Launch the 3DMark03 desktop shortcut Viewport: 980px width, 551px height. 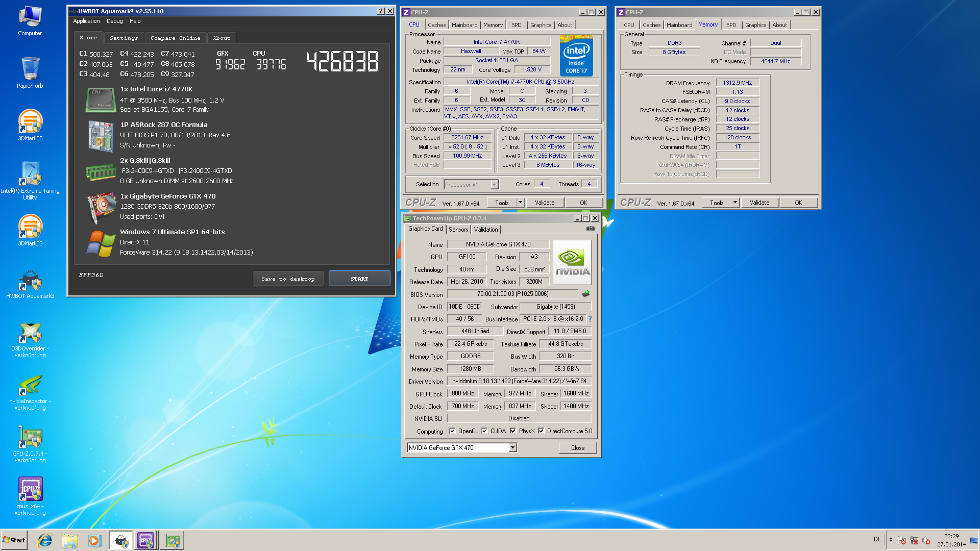[x=30, y=231]
